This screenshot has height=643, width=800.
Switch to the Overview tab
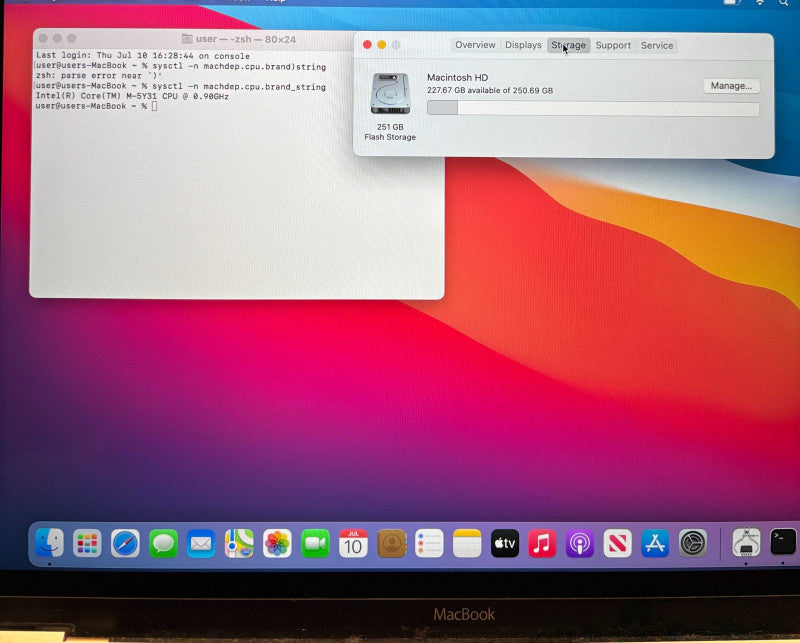tap(475, 45)
